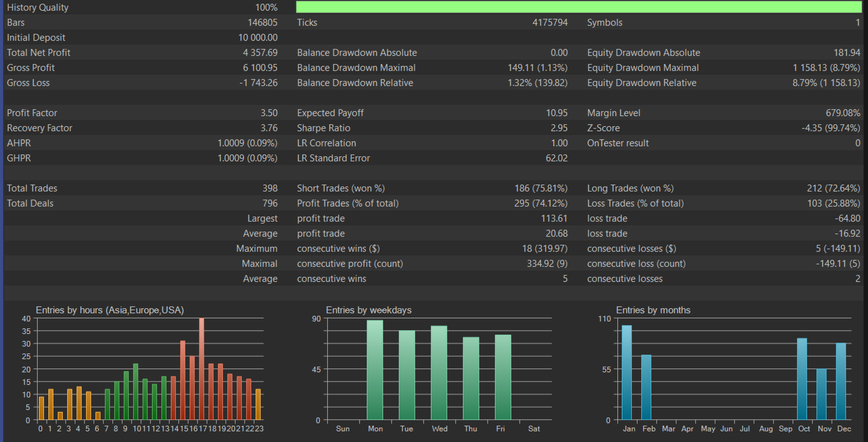Select Equity Drawdown Absolute value 181.94

coord(847,53)
